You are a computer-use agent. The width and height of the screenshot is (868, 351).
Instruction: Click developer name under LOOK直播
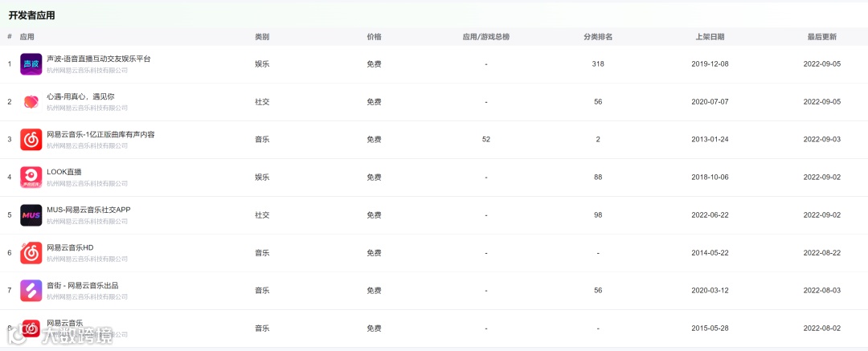pos(87,183)
